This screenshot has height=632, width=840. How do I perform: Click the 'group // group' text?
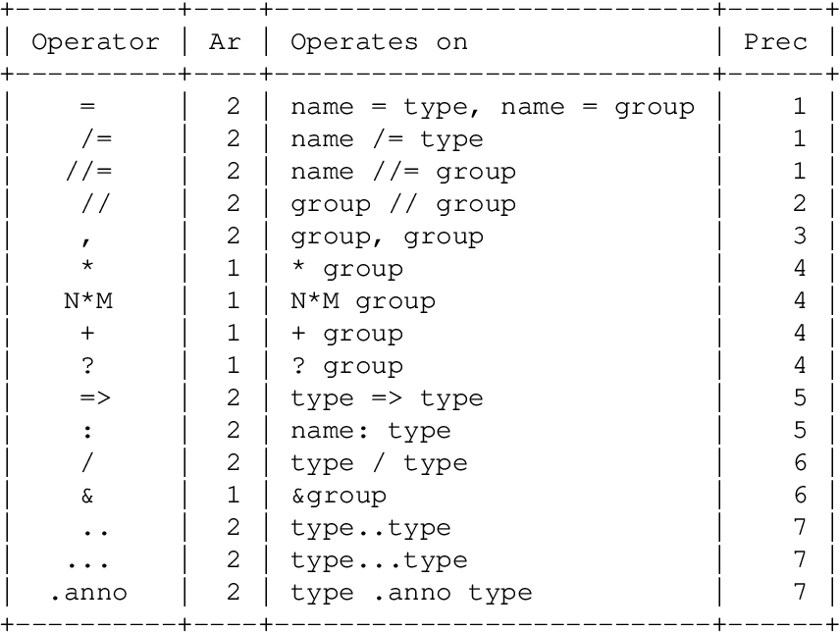[402, 203]
